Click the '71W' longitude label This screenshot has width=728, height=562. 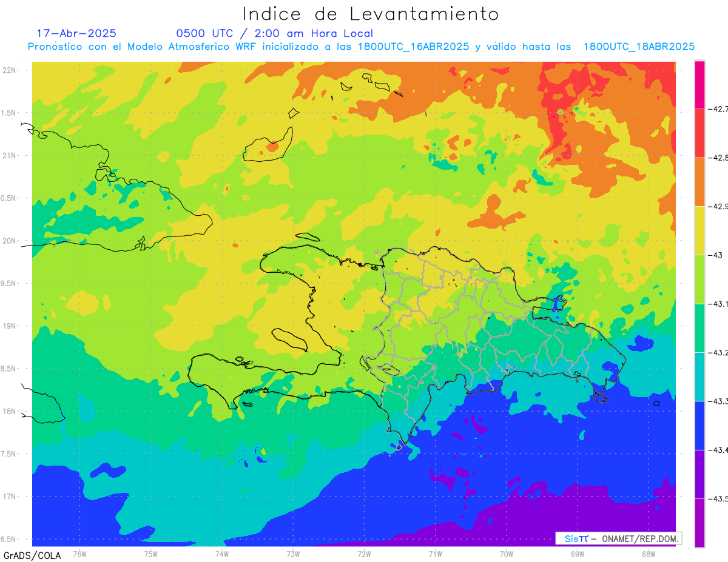(435, 554)
